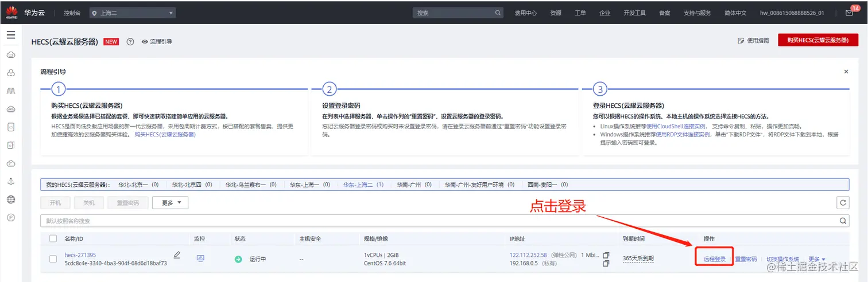Screen dimensions: 868x282
Task: Open the globe network icon in the sidebar
Action: (10, 199)
